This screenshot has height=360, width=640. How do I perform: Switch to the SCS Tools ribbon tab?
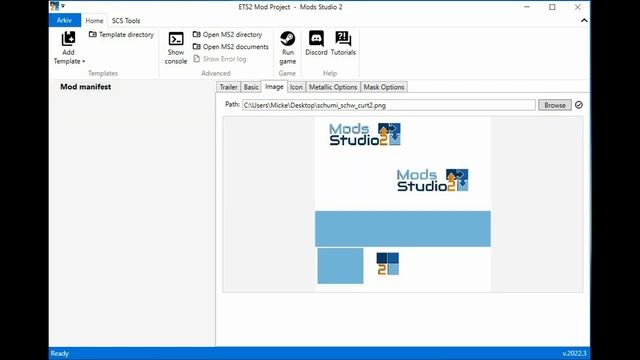click(126, 20)
